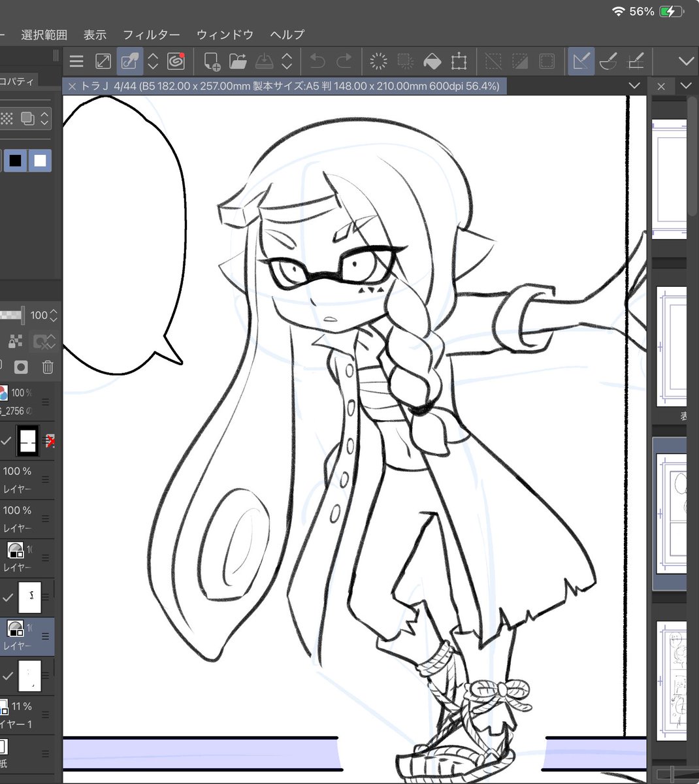699x784 pixels.
Task: Toggle visibility check on layer with S-shaped mark thumbnail
Action: pos(7,597)
